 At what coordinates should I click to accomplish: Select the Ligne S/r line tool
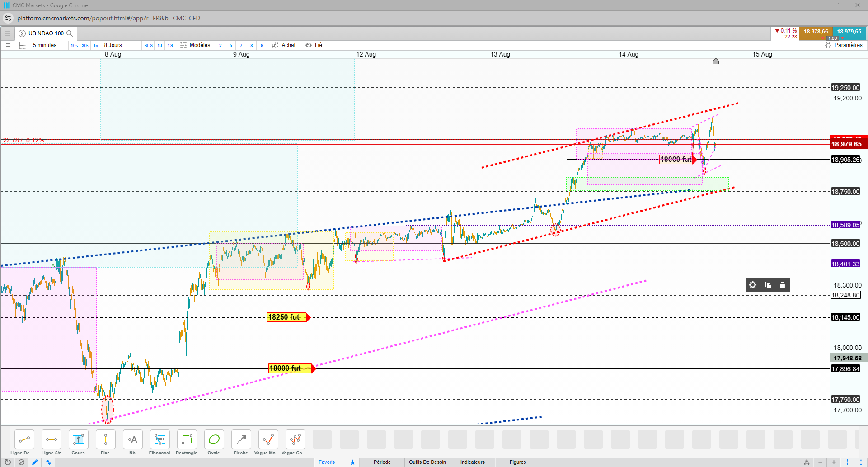pyautogui.click(x=51, y=443)
